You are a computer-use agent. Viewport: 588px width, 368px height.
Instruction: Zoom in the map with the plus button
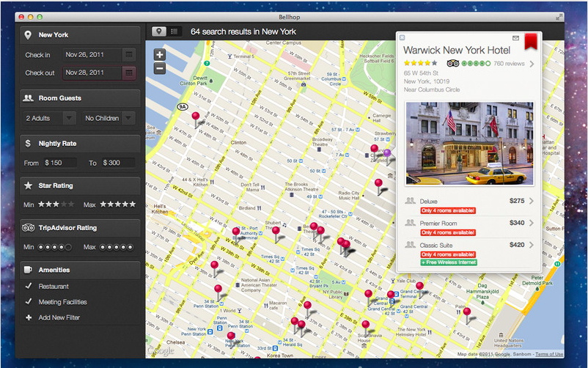click(160, 55)
